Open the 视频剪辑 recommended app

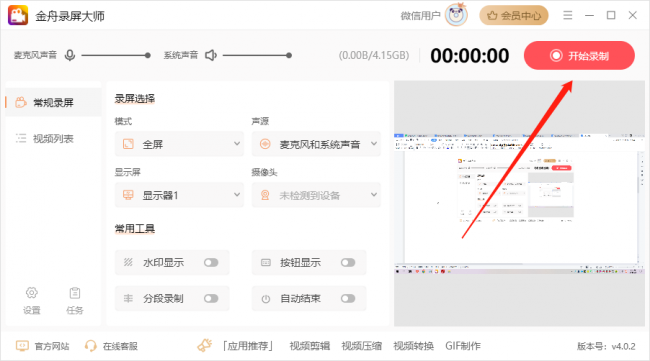click(310, 346)
